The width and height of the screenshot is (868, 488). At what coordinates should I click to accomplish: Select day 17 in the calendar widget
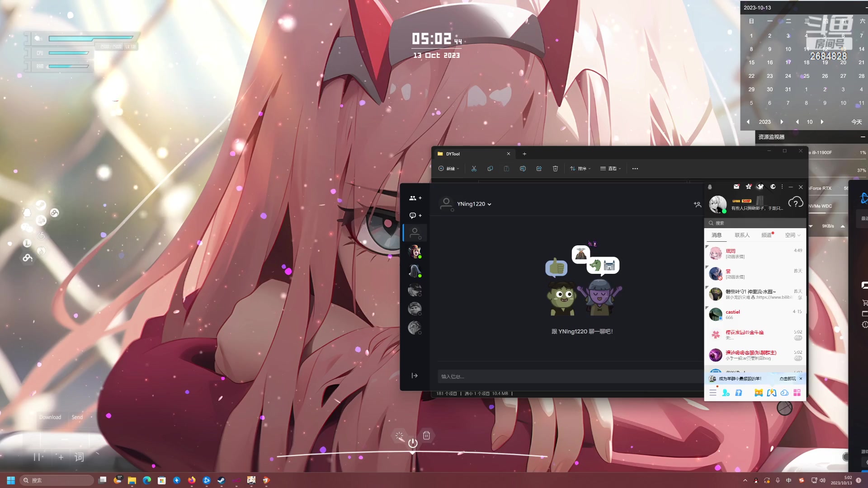pyautogui.click(x=788, y=62)
